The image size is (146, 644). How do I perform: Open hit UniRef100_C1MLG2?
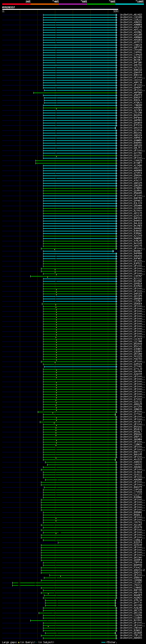click(x=131, y=20)
